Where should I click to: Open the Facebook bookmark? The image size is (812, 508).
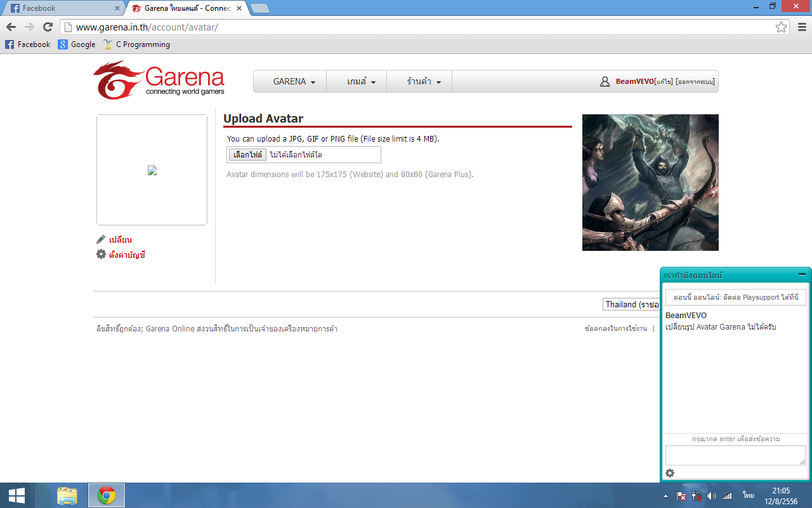pyautogui.click(x=28, y=44)
